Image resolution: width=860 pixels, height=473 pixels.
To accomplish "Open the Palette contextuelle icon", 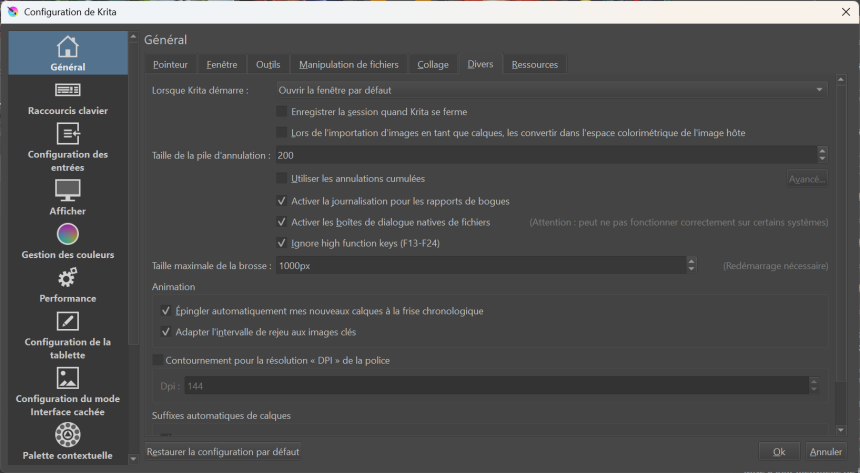I will [67, 435].
